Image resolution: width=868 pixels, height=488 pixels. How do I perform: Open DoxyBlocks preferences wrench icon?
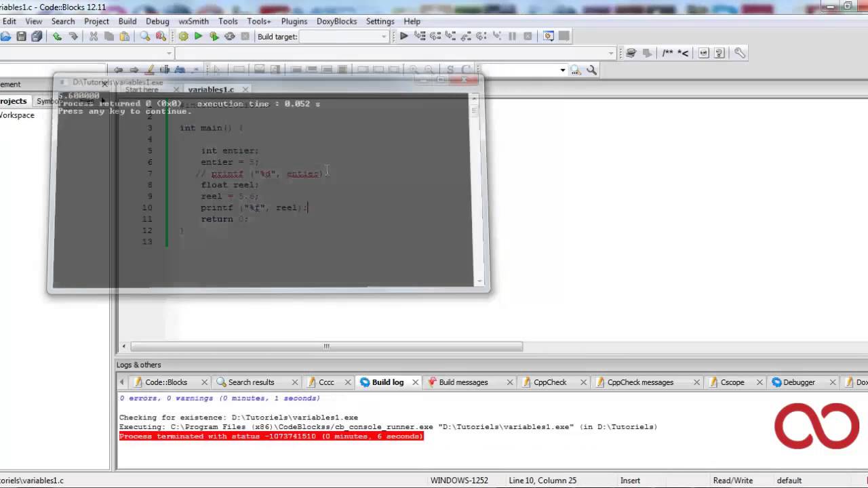click(x=740, y=53)
